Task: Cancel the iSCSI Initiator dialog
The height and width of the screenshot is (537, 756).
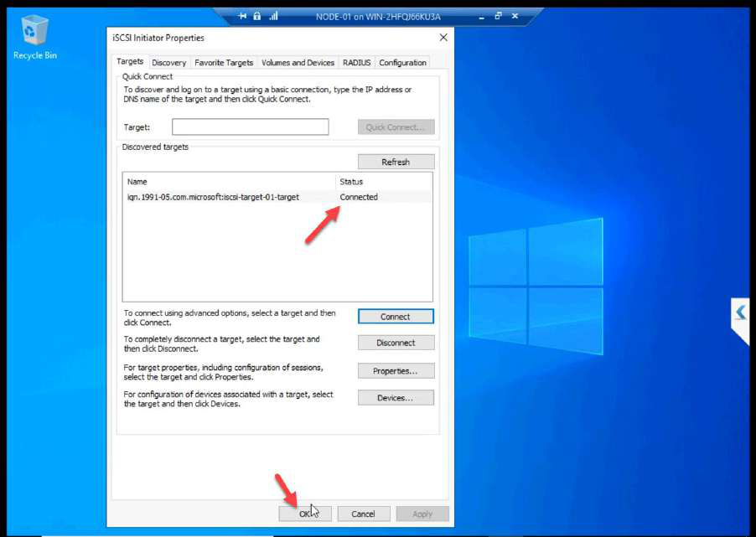Action: [x=364, y=514]
